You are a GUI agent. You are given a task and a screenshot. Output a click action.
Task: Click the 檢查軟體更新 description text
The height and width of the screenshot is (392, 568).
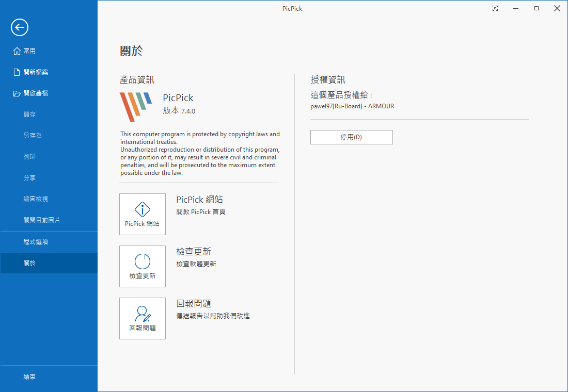click(196, 264)
